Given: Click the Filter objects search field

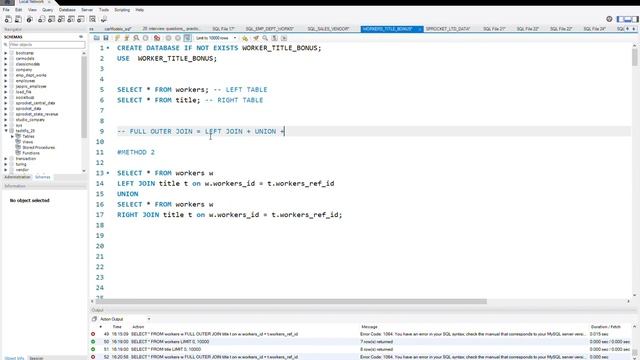Looking at the screenshot, I should click(x=47, y=44).
